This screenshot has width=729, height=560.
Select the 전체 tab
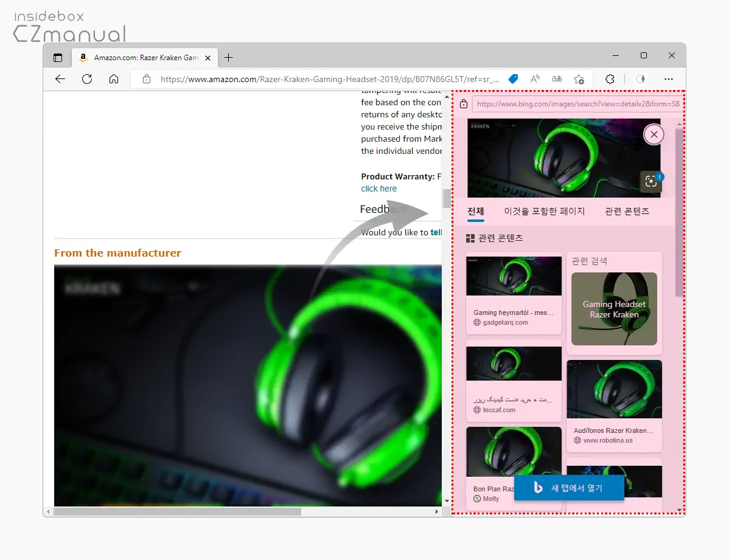pos(476,212)
